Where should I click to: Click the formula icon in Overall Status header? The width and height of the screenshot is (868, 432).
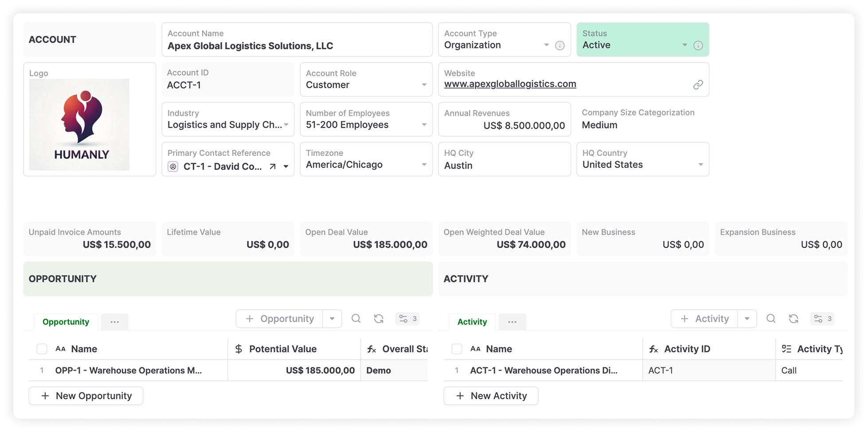[371, 349]
